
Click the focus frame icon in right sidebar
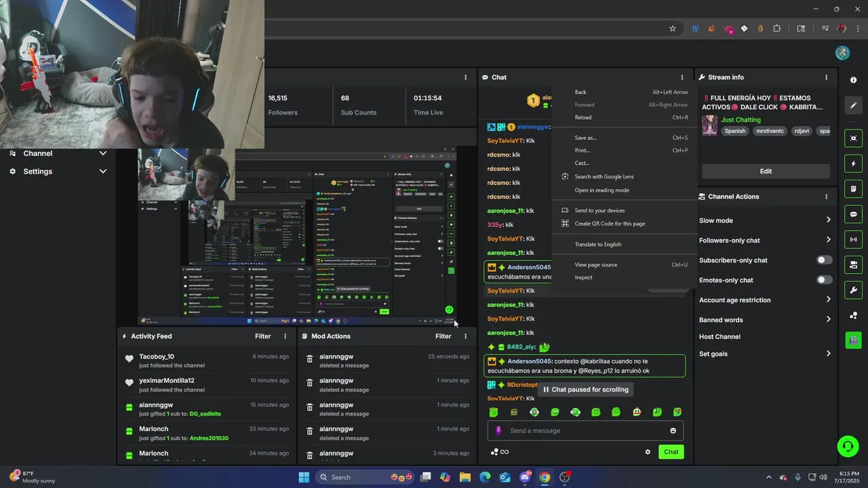click(853, 138)
